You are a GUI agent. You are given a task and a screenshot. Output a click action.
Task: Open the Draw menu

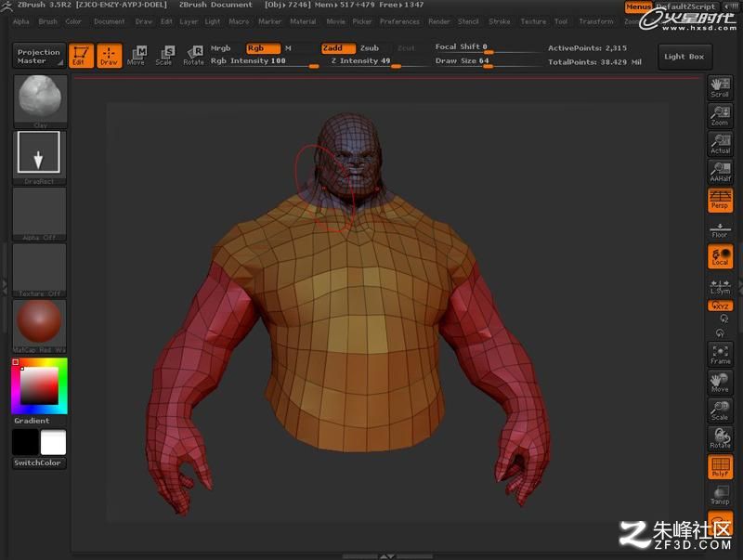click(144, 21)
